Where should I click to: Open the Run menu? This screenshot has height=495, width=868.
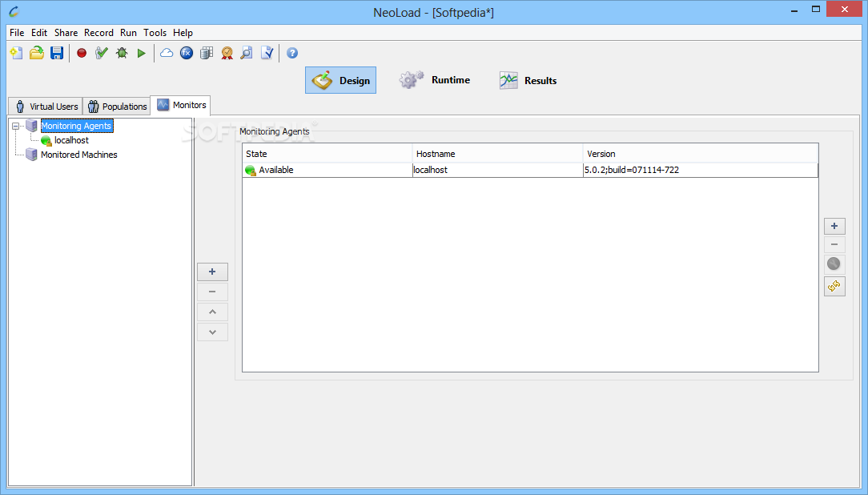(x=128, y=33)
